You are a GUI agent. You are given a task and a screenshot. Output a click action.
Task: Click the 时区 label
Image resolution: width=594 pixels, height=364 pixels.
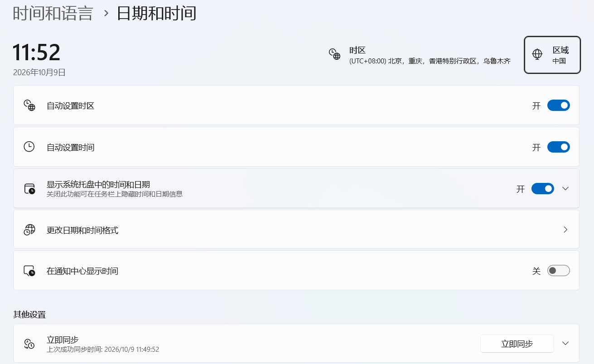pyautogui.click(x=357, y=50)
